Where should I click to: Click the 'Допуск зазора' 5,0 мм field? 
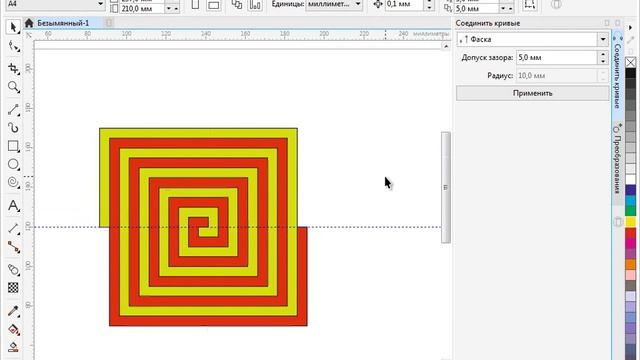557,58
